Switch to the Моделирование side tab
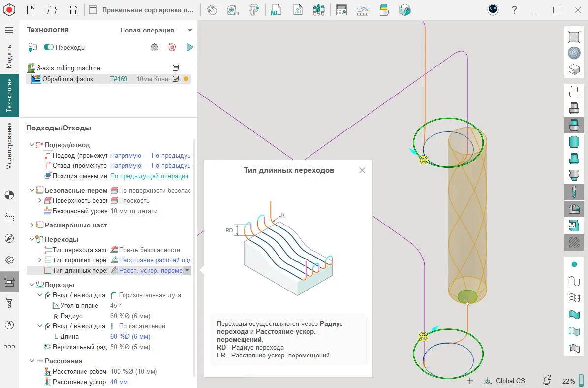Image resolution: width=588 pixels, height=388 pixels. [x=9, y=146]
